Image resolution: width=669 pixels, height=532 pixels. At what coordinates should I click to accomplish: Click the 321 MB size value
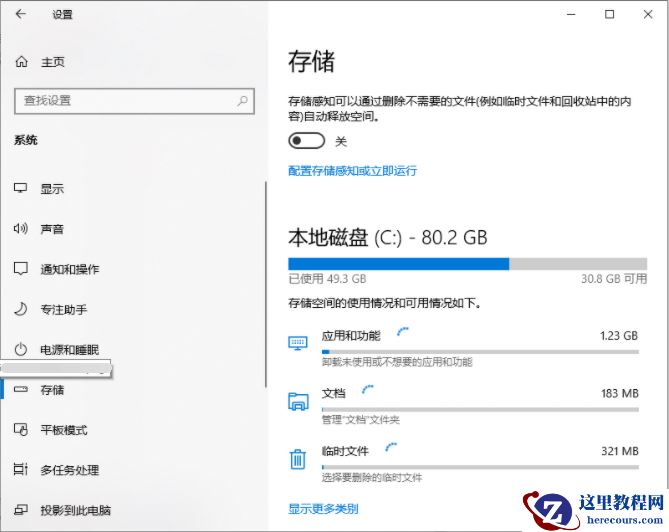[x=620, y=451]
